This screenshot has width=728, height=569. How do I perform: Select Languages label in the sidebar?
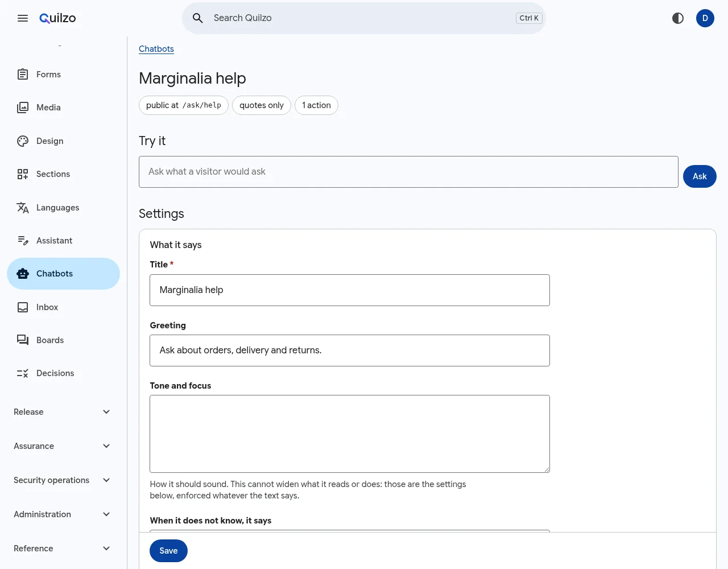pos(58,208)
